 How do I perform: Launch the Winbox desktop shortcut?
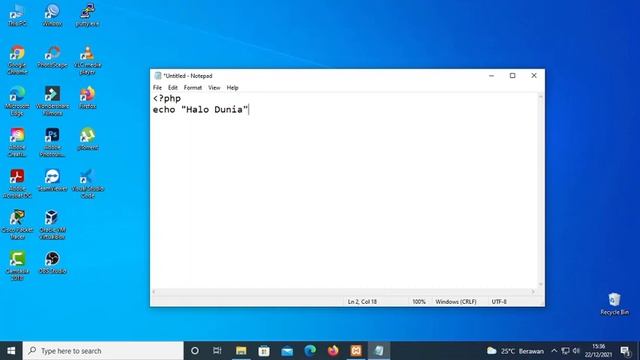(52, 16)
